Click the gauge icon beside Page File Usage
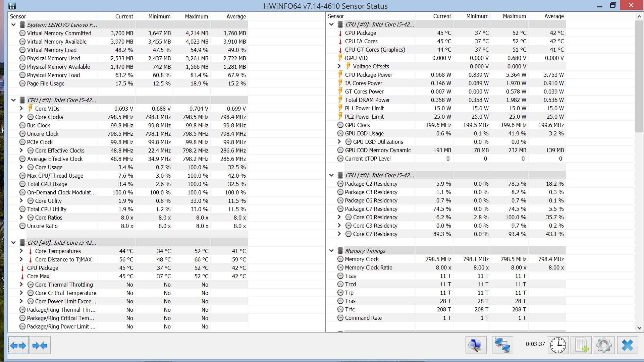This screenshot has height=362, width=644. (x=22, y=83)
